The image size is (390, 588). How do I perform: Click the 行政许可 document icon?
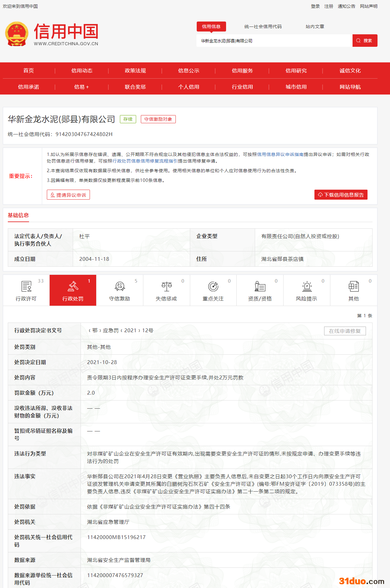pyautogui.click(x=26, y=286)
